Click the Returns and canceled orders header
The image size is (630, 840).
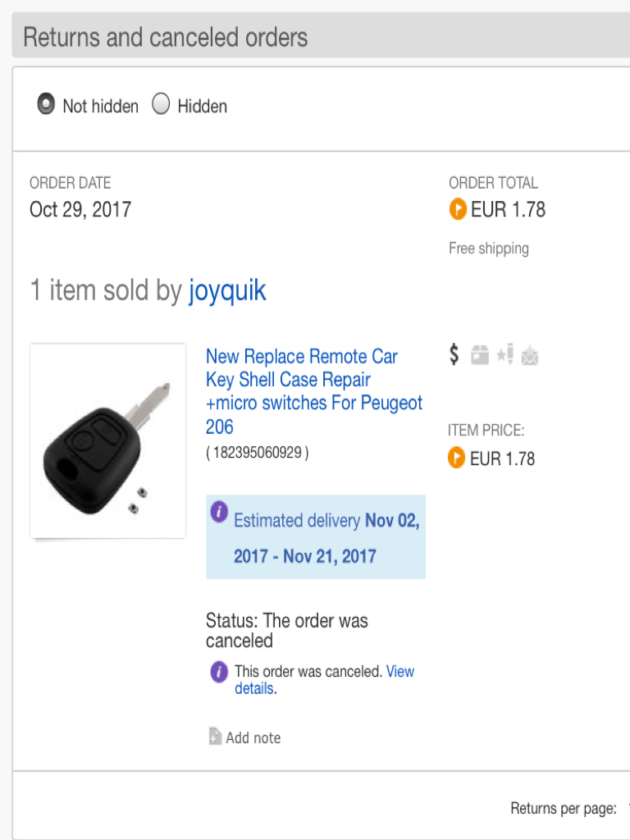click(x=165, y=38)
